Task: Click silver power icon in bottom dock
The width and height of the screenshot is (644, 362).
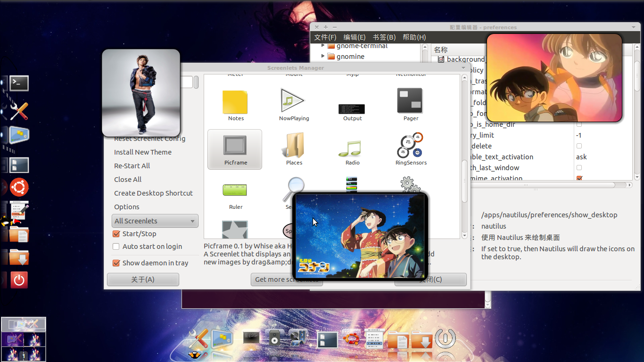Action: point(446,338)
